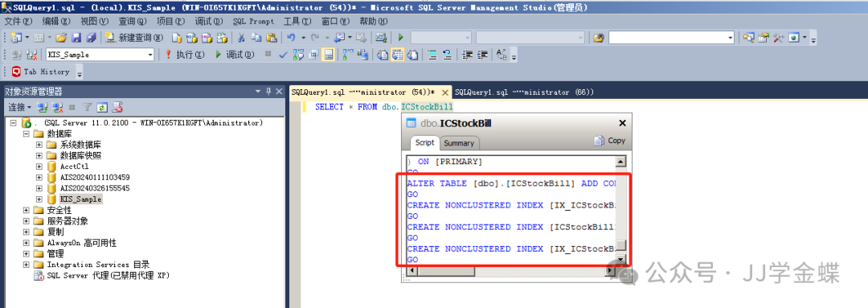Click the blue Parse checkmark icon

[283, 55]
